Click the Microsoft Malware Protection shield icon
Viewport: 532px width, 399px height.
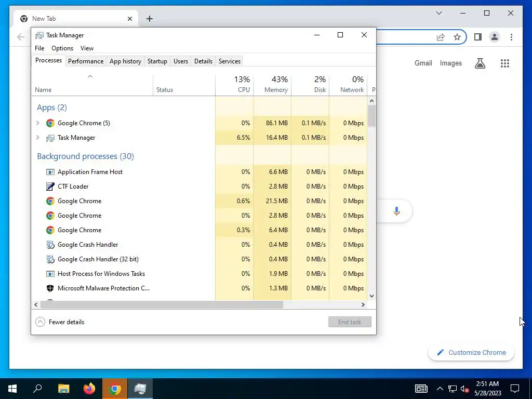[50, 288]
